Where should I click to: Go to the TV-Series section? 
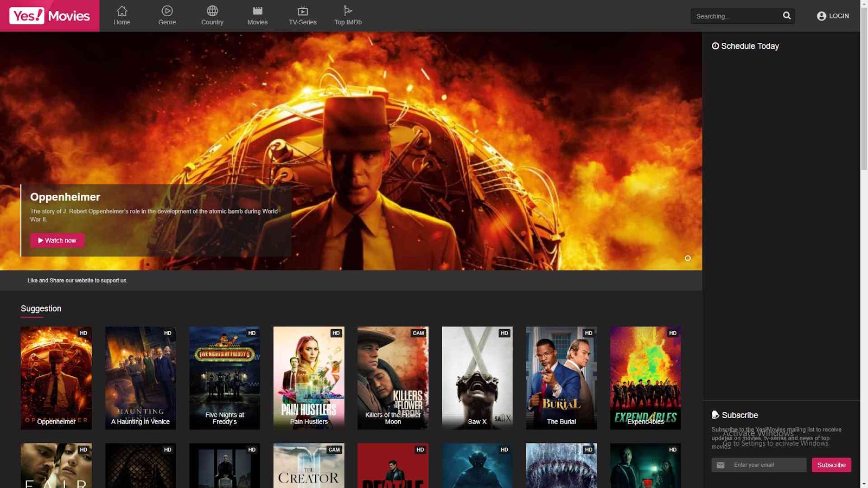303,16
